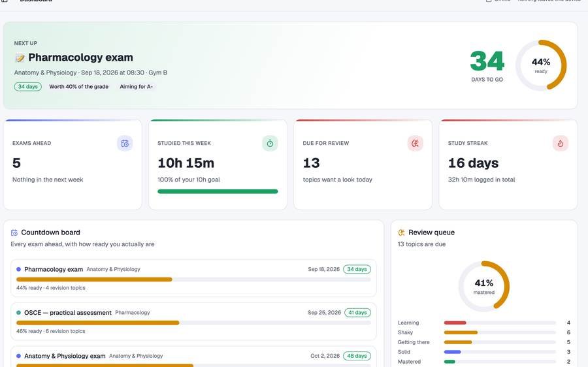Screen dimensions: 588x367
Task: Click the Oct 2, 2026 date text
Action: click(x=325, y=356)
